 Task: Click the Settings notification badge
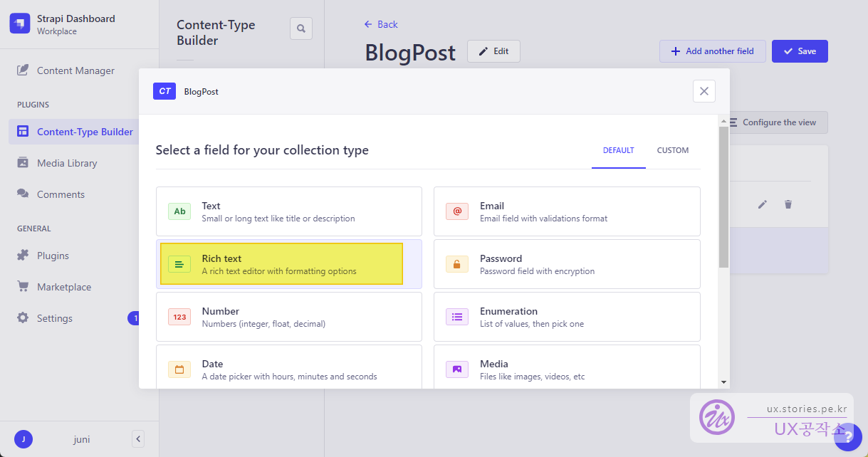pos(133,318)
